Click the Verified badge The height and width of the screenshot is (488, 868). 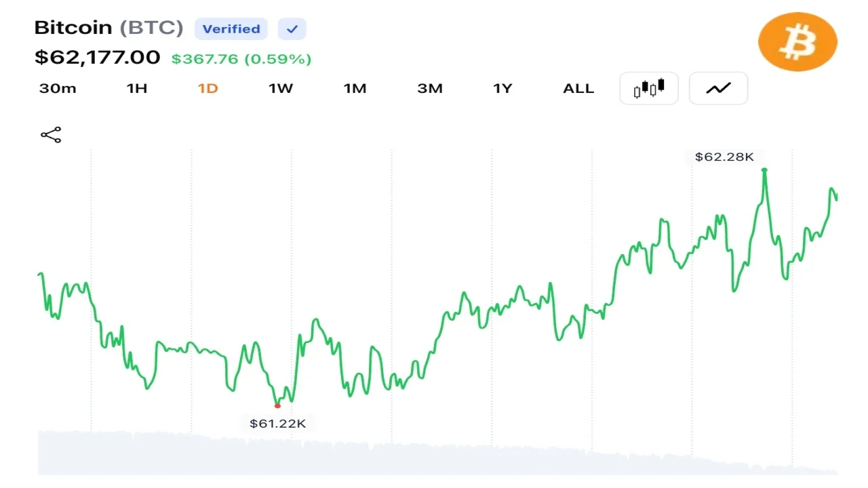click(x=231, y=29)
